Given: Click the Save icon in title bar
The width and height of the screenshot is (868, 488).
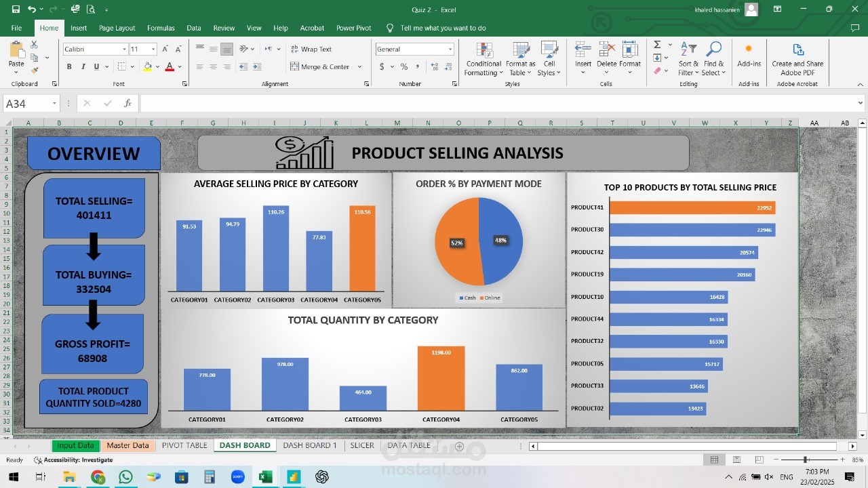Looking at the screenshot, I should coord(16,9).
